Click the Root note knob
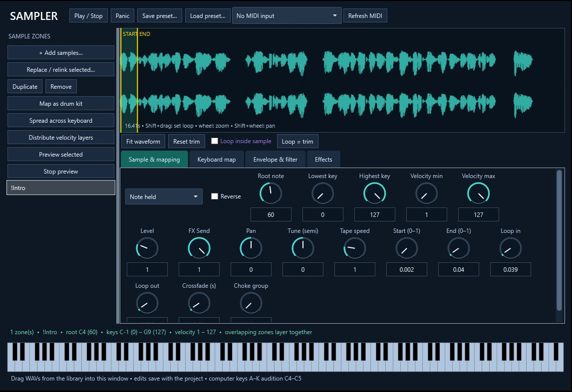The width and height of the screenshot is (572, 392). (x=271, y=194)
